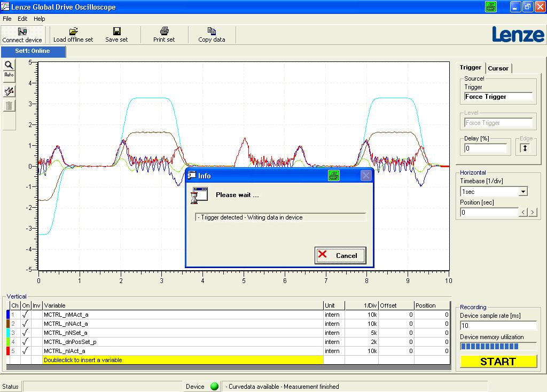The width and height of the screenshot is (547, 392).
Task: Click the Print set printer icon
Action: (165, 31)
